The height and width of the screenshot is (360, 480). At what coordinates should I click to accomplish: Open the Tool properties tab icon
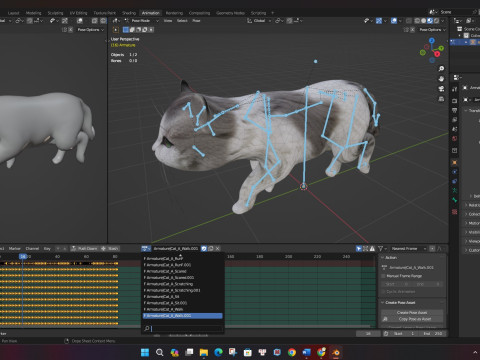(x=454, y=89)
